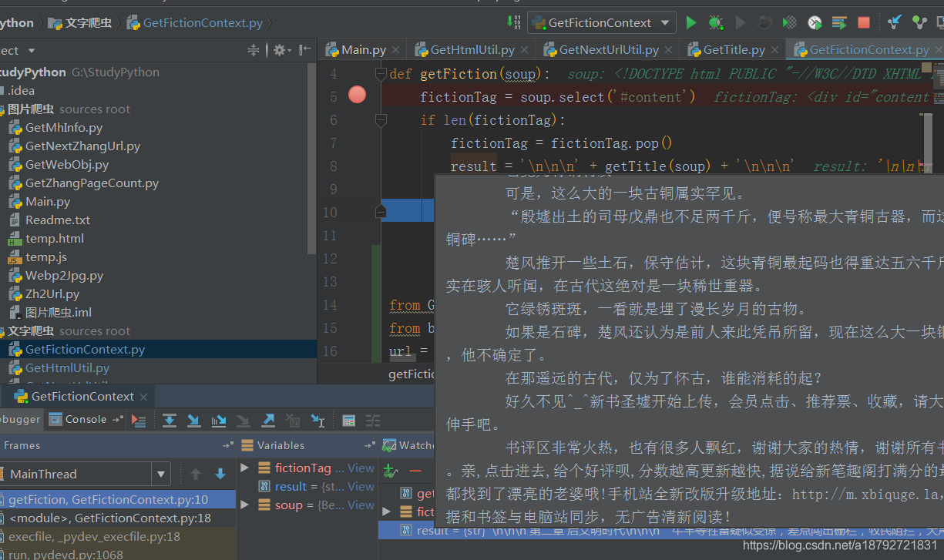
Task: Run GetFictionContext with the green Run icon
Action: point(691,23)
